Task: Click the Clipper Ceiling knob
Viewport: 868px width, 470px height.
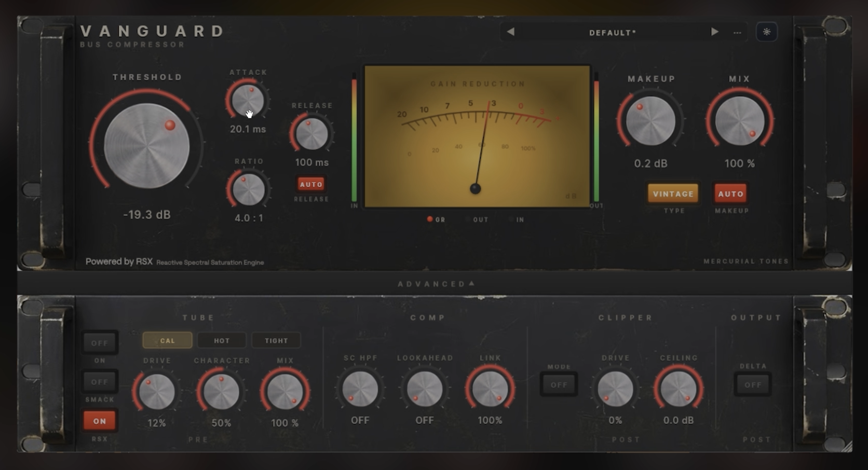Action: pos(679,389)
